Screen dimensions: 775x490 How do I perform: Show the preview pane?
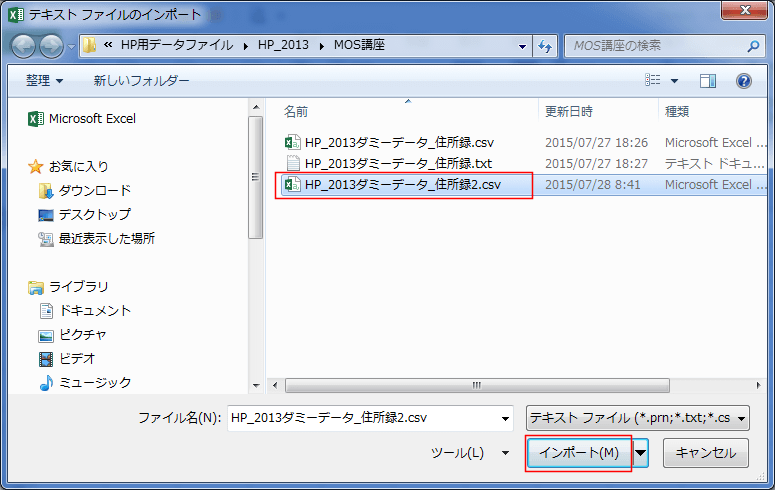click(708, 81)
